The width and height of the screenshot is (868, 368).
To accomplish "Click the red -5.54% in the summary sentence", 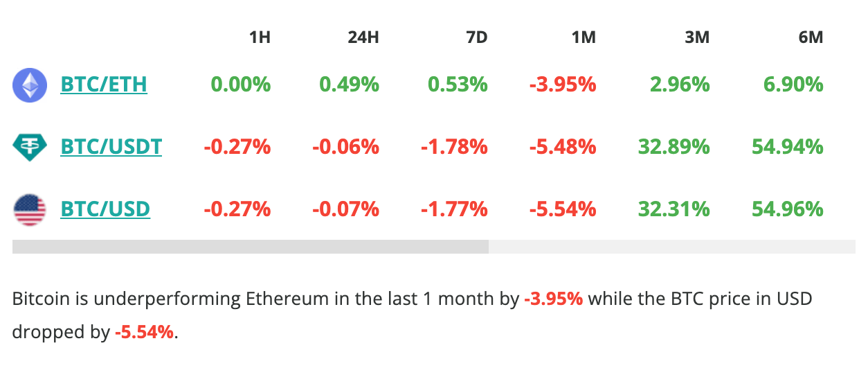I will tap(145, 332).
